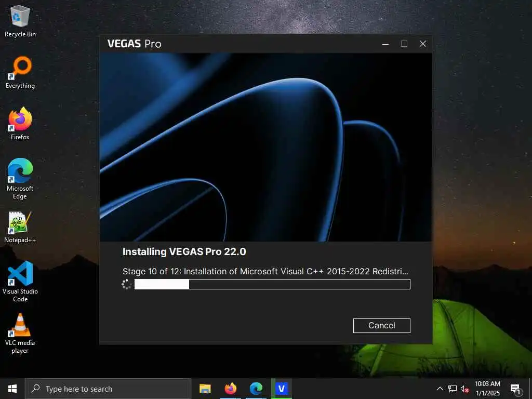
Task: Click the VEGAS Pro title logo
Action: 135,44
